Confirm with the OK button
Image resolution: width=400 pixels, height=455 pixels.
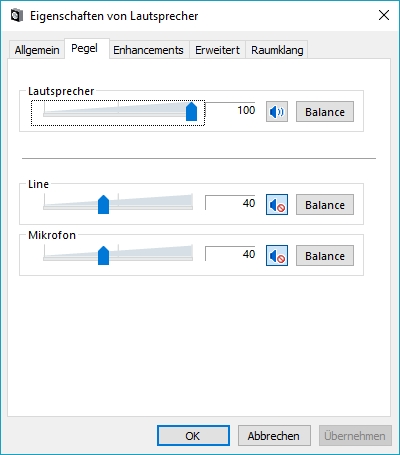click(x=193, y=436)
